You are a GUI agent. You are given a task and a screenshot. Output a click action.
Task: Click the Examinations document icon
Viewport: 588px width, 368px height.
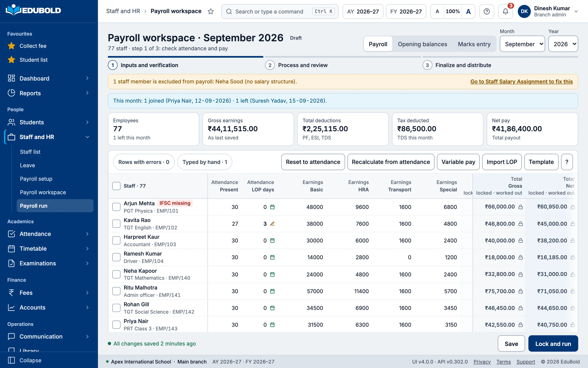click(x=11, y=263)
